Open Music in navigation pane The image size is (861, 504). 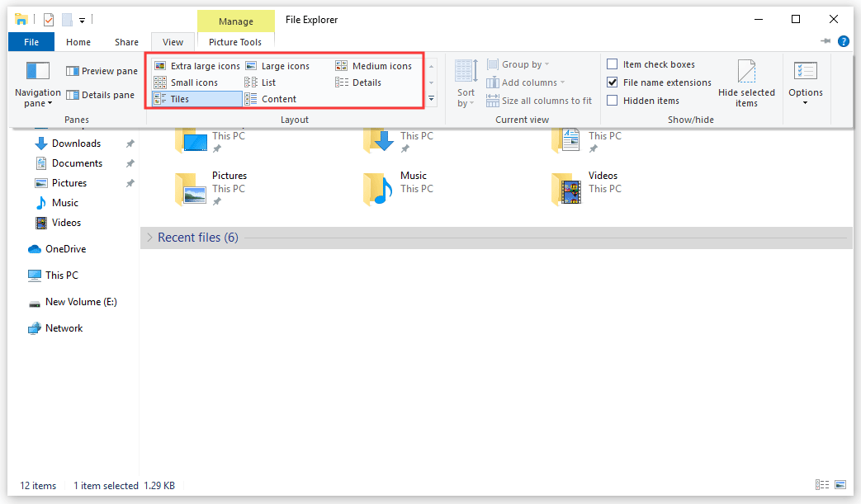(x=57, y=202)
